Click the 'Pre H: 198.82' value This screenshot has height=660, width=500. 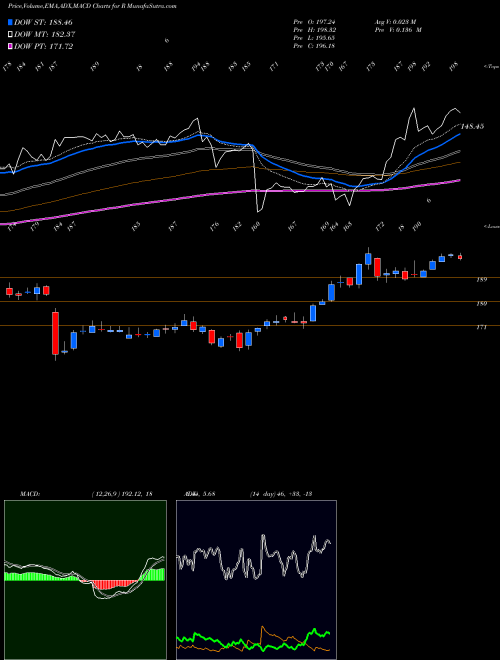[314, 30]
